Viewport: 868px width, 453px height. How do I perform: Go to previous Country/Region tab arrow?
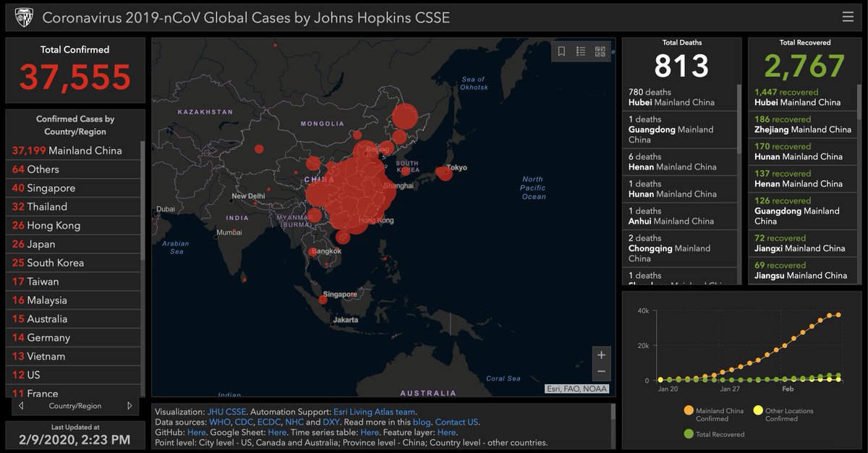coord(21,406)
